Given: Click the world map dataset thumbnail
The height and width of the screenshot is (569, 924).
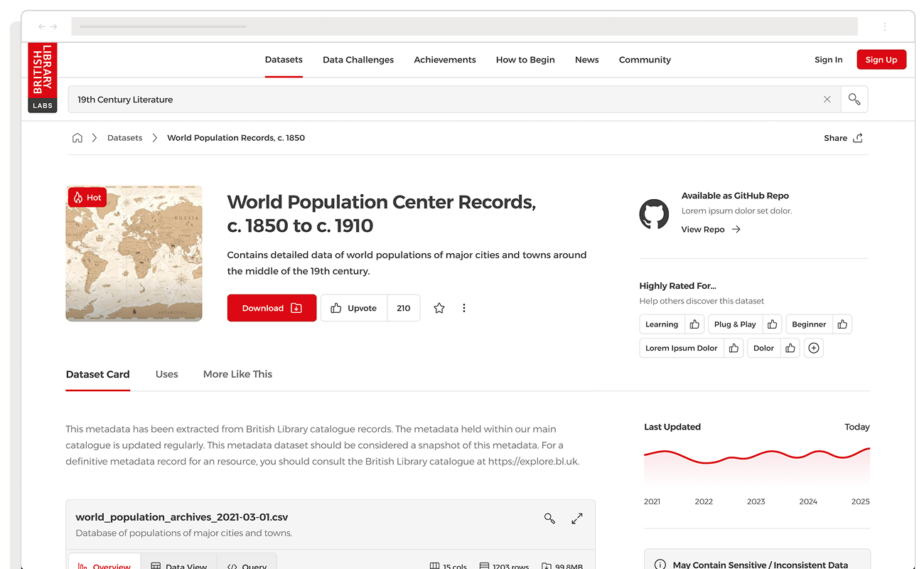Looking at the screenshot, I should (x=134, y=253).
